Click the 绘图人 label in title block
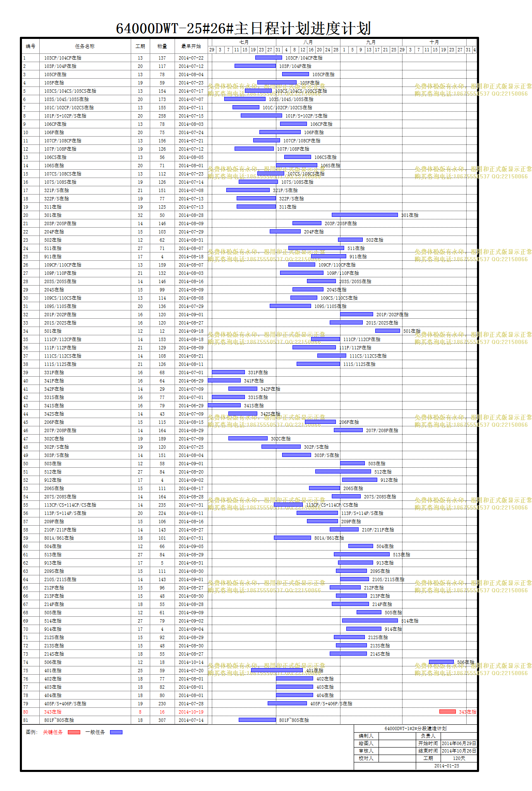The image size is (532, 791). tap(366, 743)
